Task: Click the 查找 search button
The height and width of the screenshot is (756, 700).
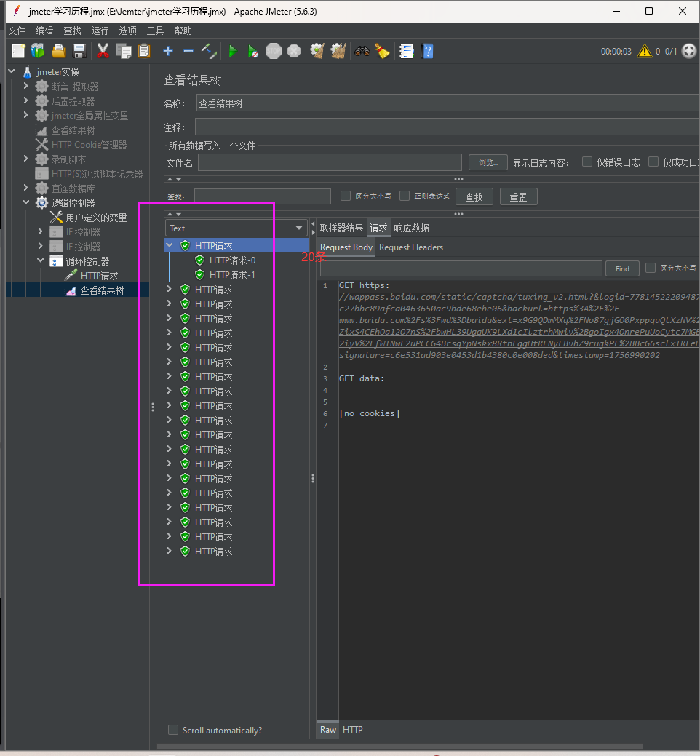Action: [474, 196]
